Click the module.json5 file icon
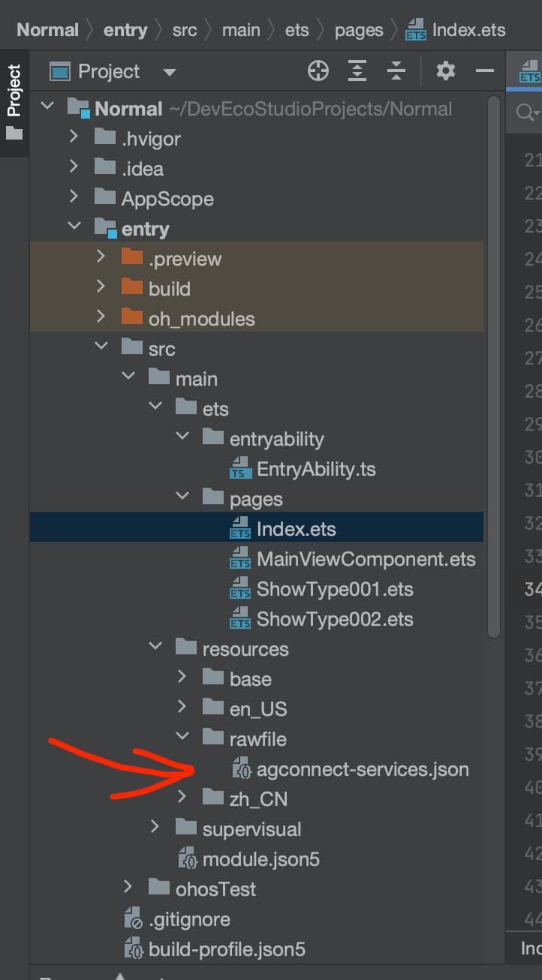 (x=187, y=860)
